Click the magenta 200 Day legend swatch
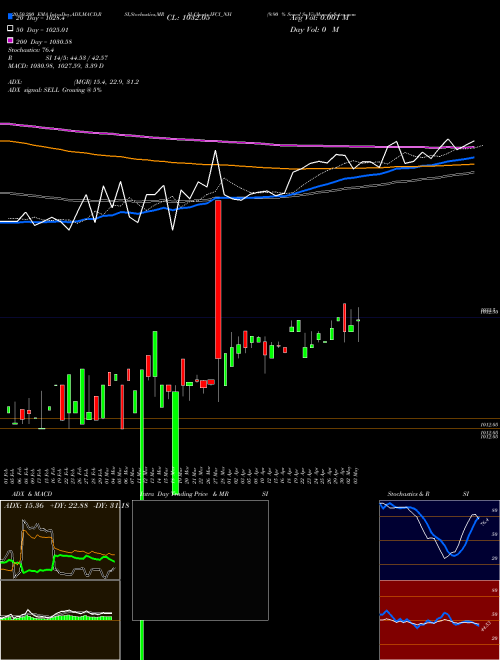Image resolution: width=500 pixels, height=660 pixels. click(x=10, y=40)
